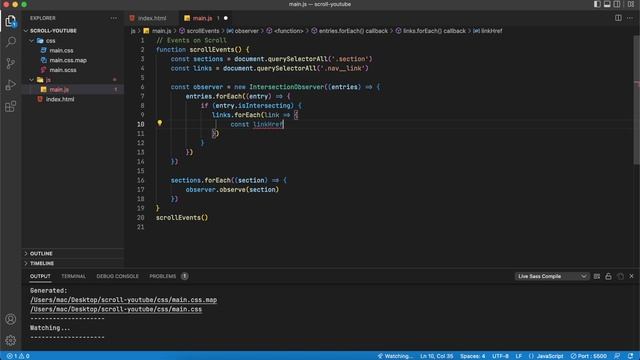Screen dimensions: 640x360
Task: Switch to the index.html editor tab
Action: point(151,18)
